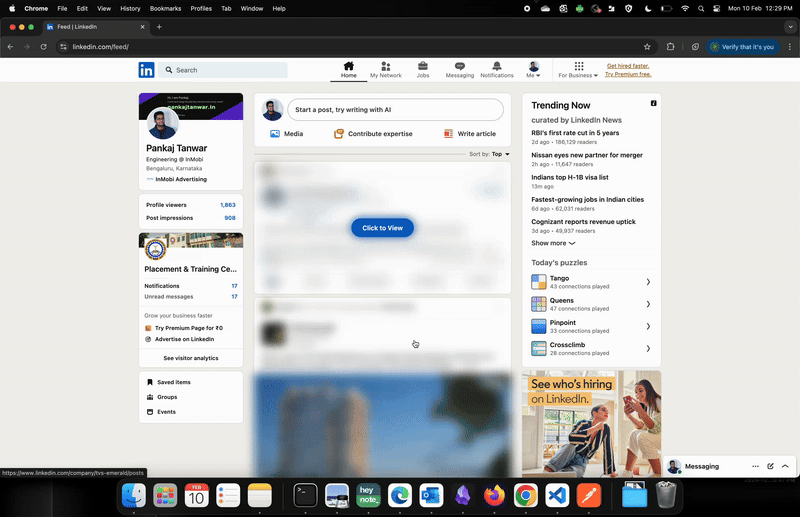Open the Tango puzzle chevron

point(648,282)
